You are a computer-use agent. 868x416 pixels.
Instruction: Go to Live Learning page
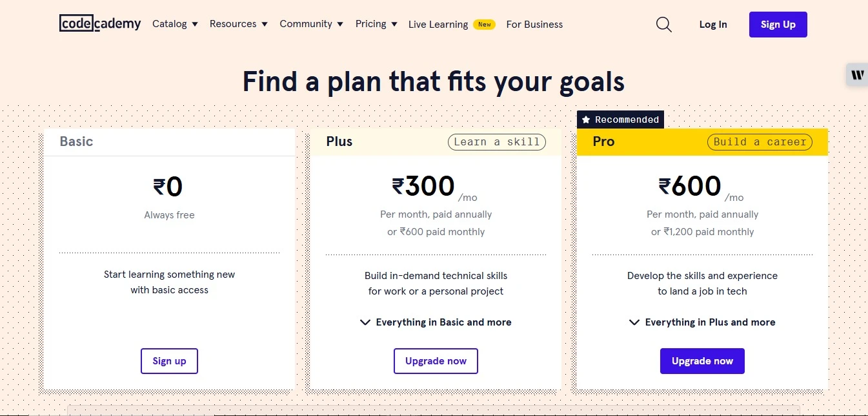pyautogui.click(x=438, y=25)
